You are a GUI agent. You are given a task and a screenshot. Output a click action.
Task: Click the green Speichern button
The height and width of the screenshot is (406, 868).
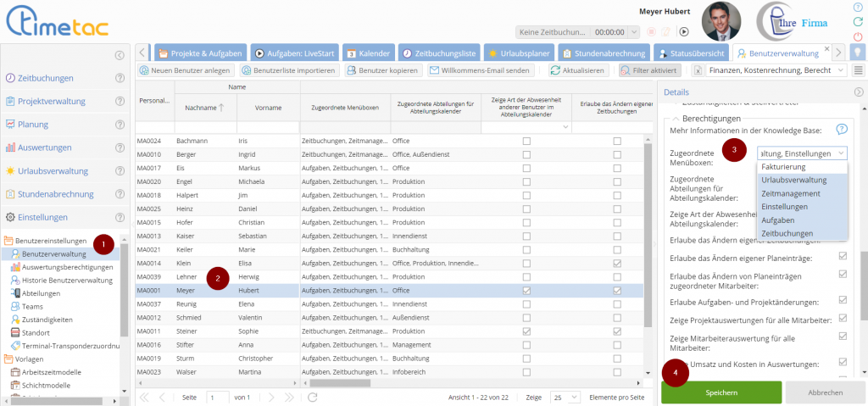721,392
